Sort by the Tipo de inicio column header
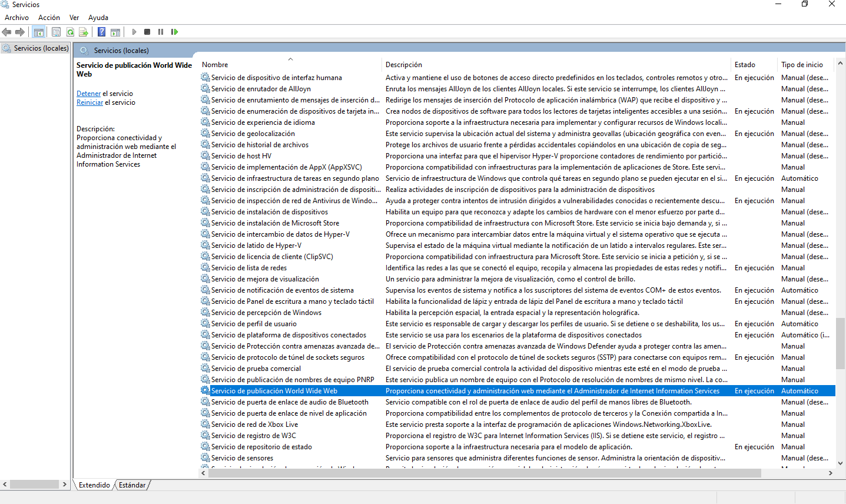Screen dimensions: 846x504 coord(801,65)
